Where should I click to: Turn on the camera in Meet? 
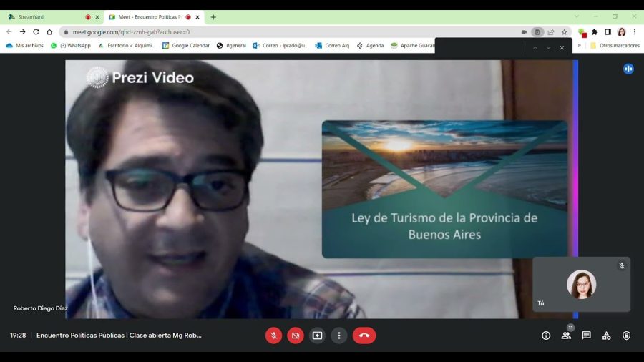coord(296,336)
